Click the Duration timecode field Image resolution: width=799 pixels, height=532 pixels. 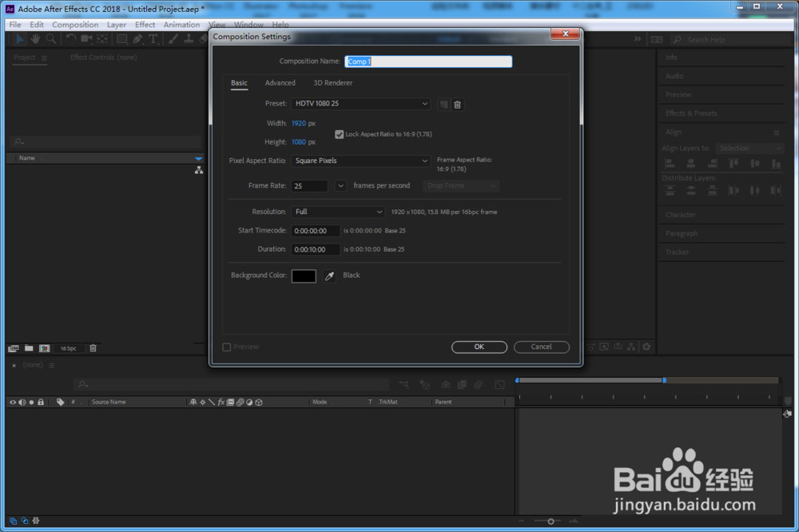316,250
